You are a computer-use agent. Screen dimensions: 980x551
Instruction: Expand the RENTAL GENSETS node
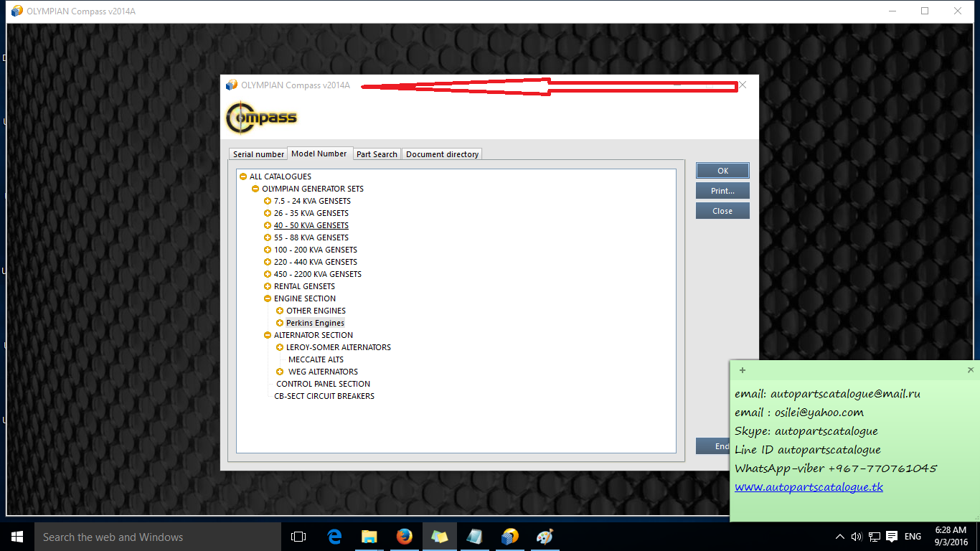pos(268,286)
